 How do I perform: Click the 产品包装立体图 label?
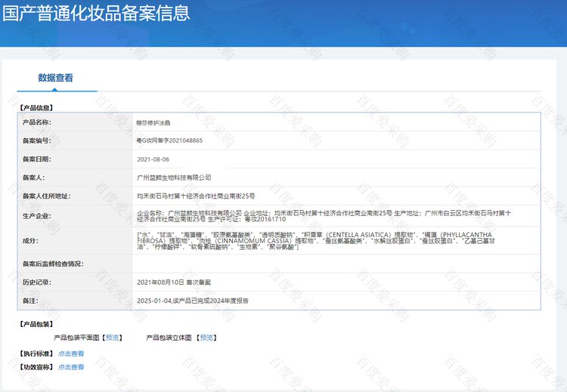[169, 338]
